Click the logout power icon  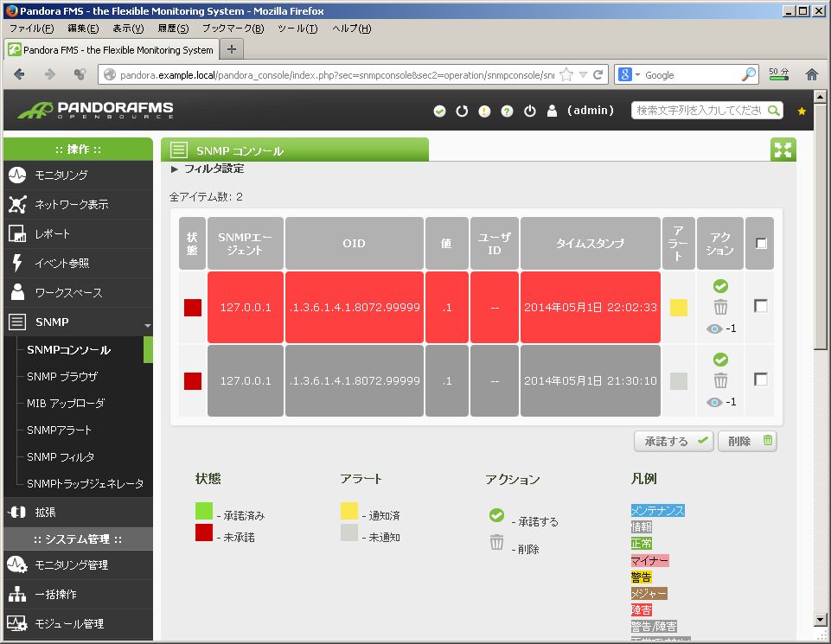click(x=530, y=112)
